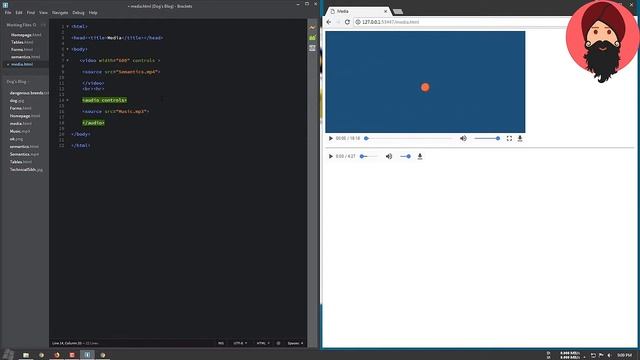This screenshot has height=360, width=640.
Task: Open dangerous breeds file in project tree
Action: 28,93
